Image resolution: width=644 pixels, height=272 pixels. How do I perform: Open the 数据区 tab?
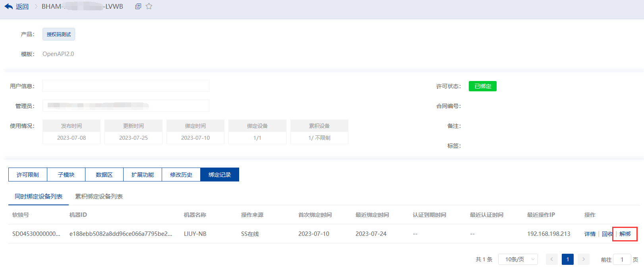coord(104,175)
